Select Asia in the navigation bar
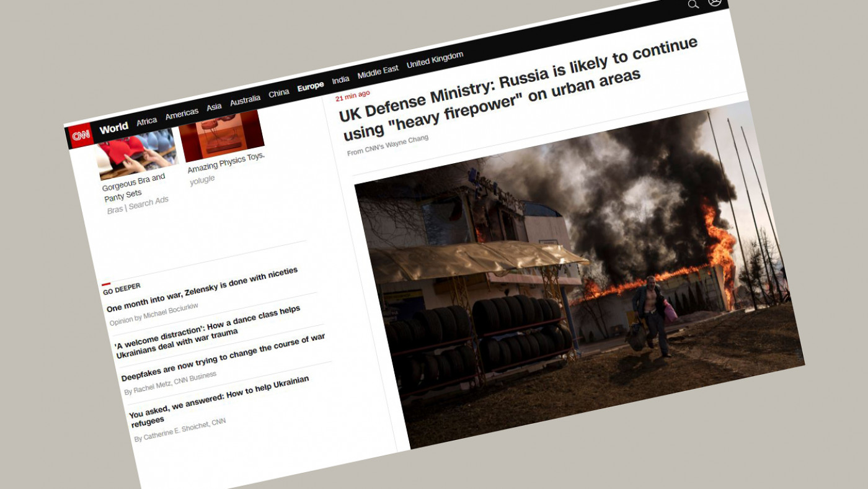This screenshot has height=489, width=868. coord(214,107)
